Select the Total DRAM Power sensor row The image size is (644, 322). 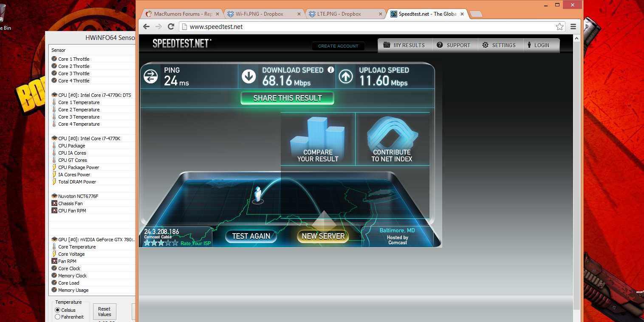[93, 182]
